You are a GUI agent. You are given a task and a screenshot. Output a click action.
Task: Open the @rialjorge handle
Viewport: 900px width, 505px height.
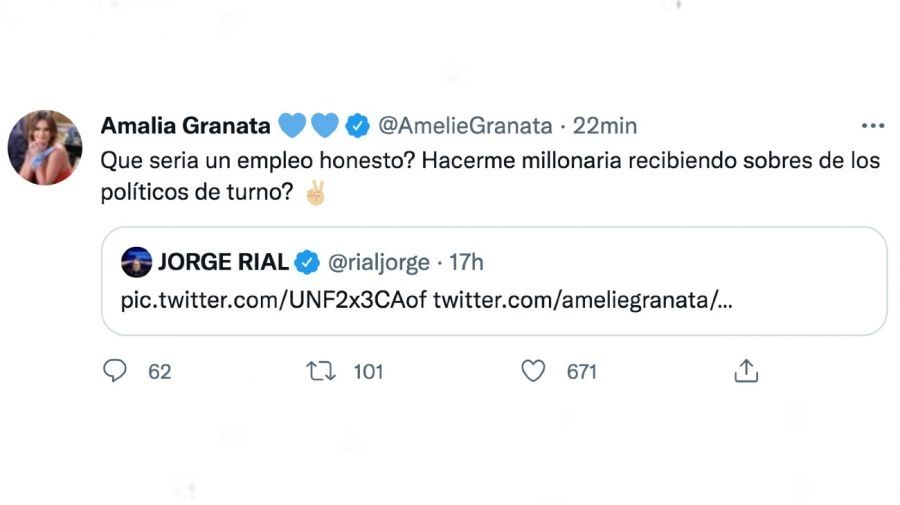pos(378,263)
